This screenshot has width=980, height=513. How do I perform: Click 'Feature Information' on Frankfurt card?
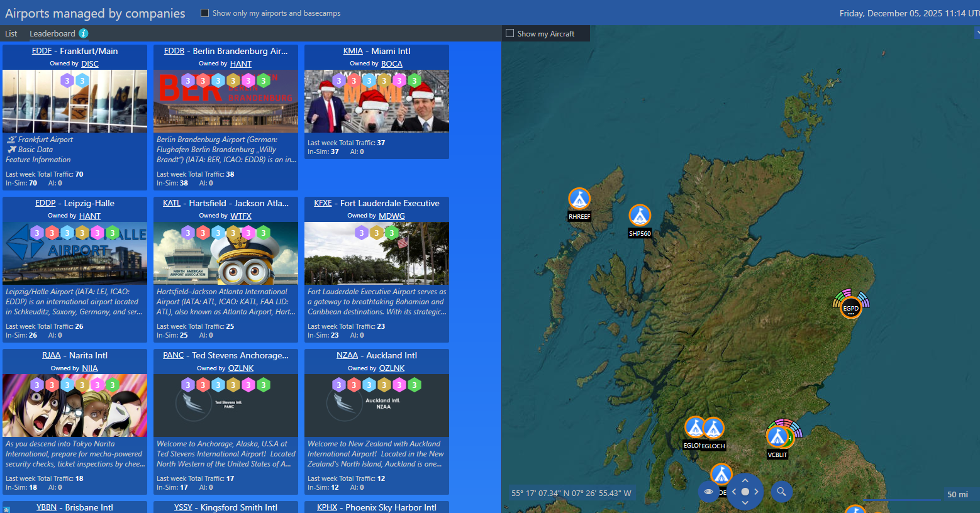point(38,160)
